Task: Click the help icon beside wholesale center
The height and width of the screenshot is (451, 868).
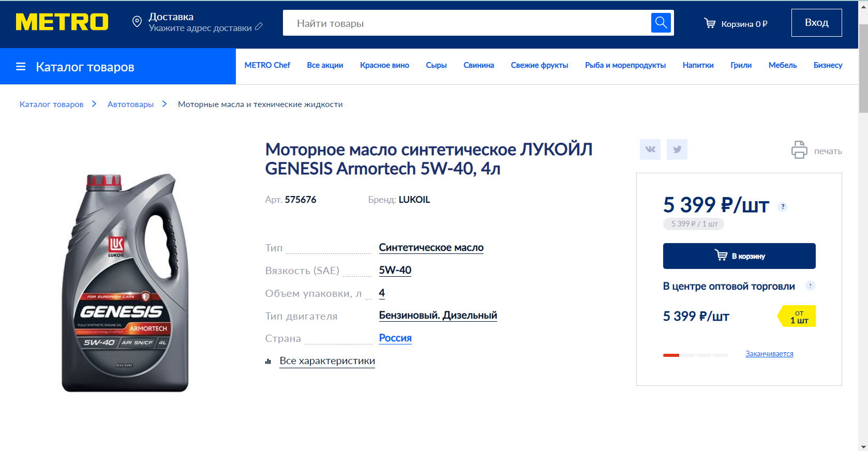Action: (x=810, y=285)
